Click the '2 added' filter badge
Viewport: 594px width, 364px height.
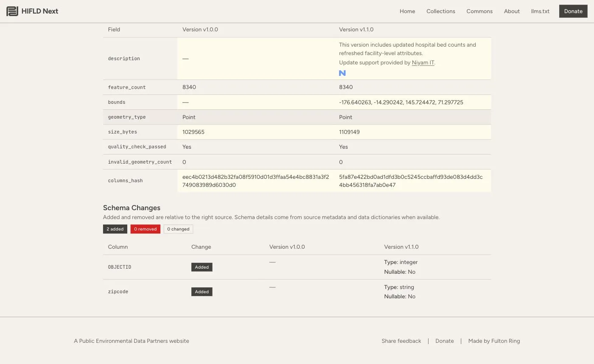[x=115, y=229]
